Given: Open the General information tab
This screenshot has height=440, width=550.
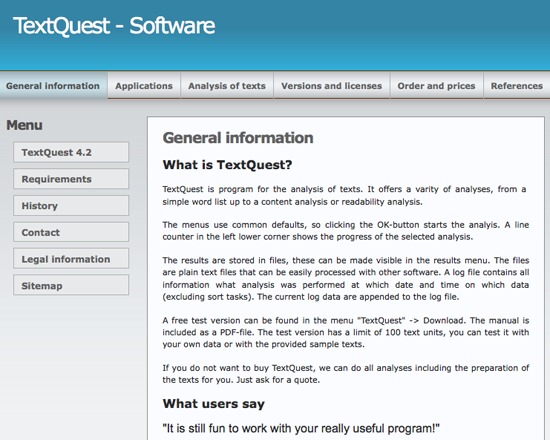Looking at the screenshot, I should (53, 86).
